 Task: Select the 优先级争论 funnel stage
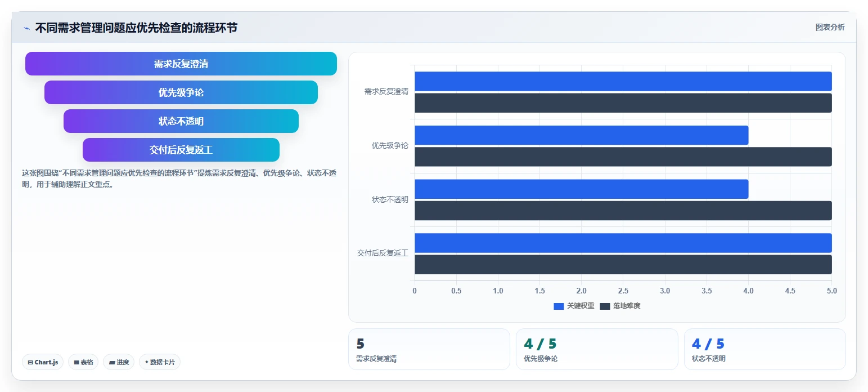(181, 92)
